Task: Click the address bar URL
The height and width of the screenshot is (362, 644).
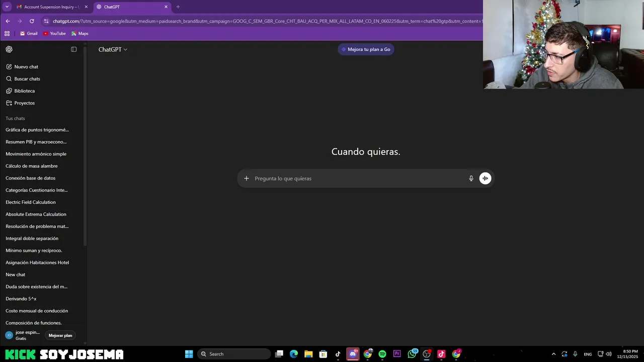Action: click(267, 21)
